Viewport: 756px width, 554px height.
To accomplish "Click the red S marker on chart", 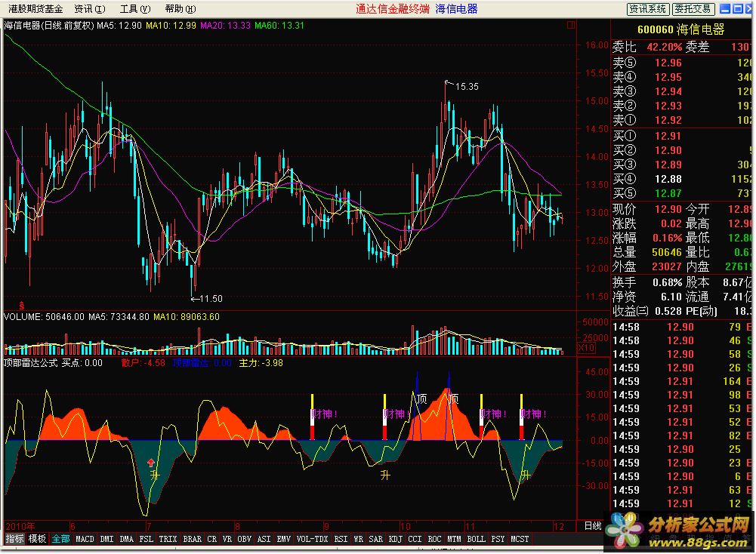I will click(21, 306).
